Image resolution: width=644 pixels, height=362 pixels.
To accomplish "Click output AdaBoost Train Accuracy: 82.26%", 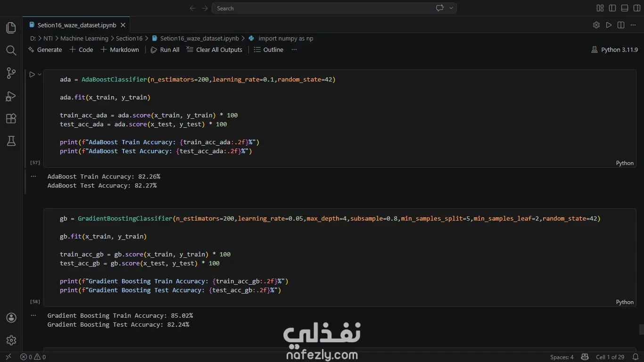I will 104,176.
